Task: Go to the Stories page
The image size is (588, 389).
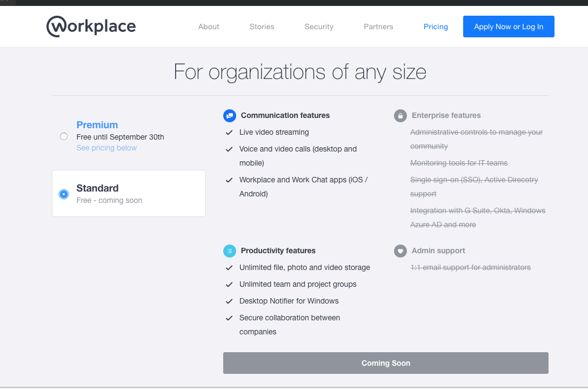Action: click(x=262, y=27)
